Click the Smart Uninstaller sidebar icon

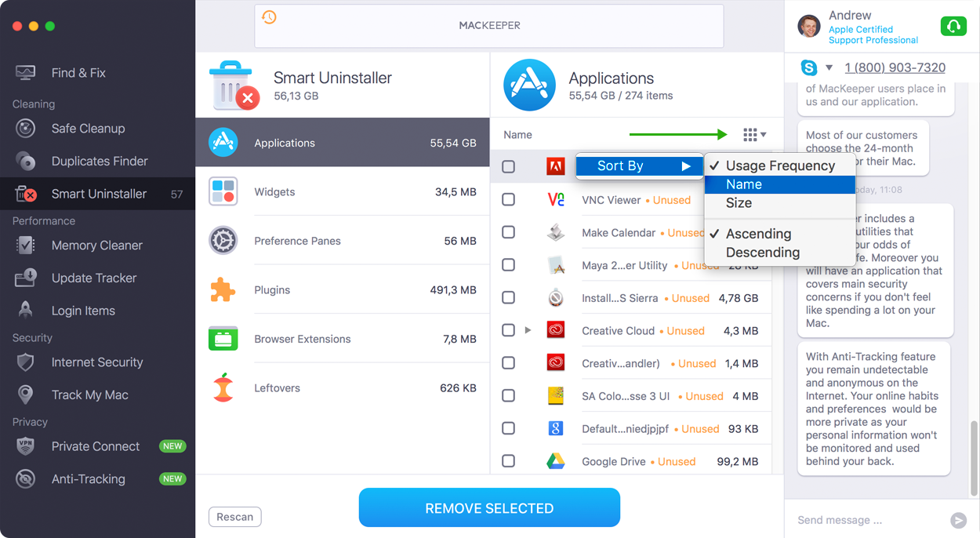point(25,194)
